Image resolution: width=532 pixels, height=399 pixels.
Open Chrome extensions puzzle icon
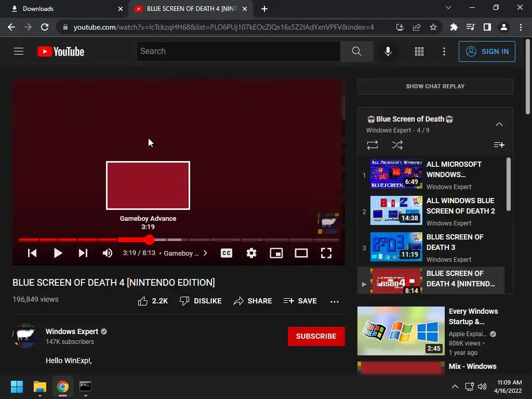pyautogui.click(x=454, y=27)
